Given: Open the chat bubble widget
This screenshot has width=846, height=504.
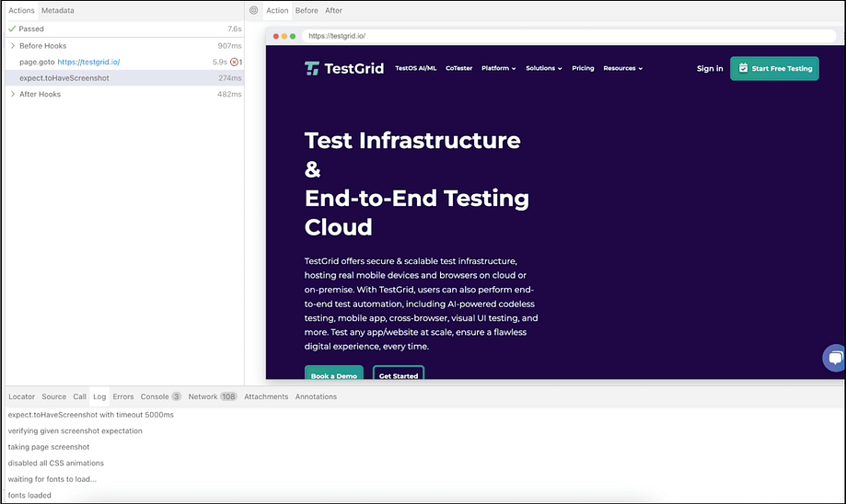Looking at the screenshot, I should [835, 358].
